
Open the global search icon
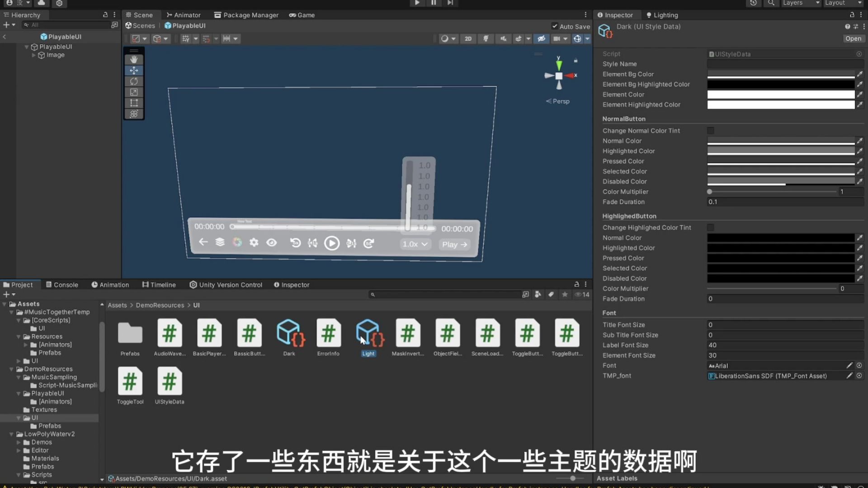[x=771, y=3]
